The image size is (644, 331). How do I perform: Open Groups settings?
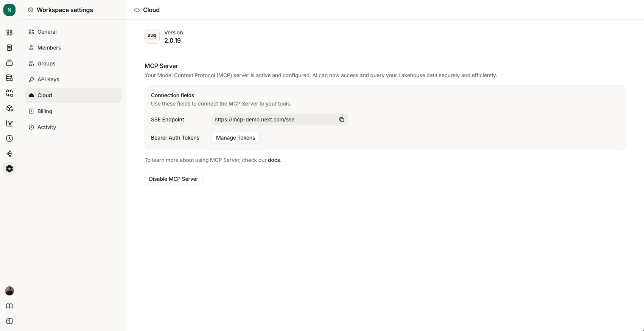[x=73, y=64]
